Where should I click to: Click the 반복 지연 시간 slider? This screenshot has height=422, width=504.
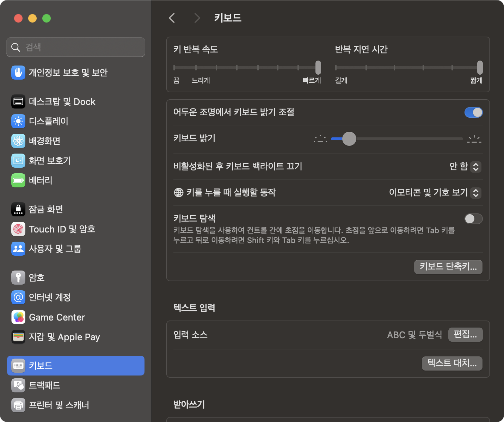[409, 68]
